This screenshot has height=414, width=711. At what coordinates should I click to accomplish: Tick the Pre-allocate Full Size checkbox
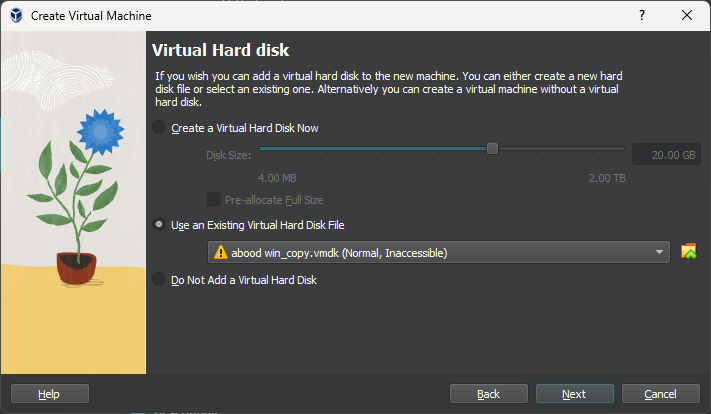pyautogui.click(x=214, y=200)
